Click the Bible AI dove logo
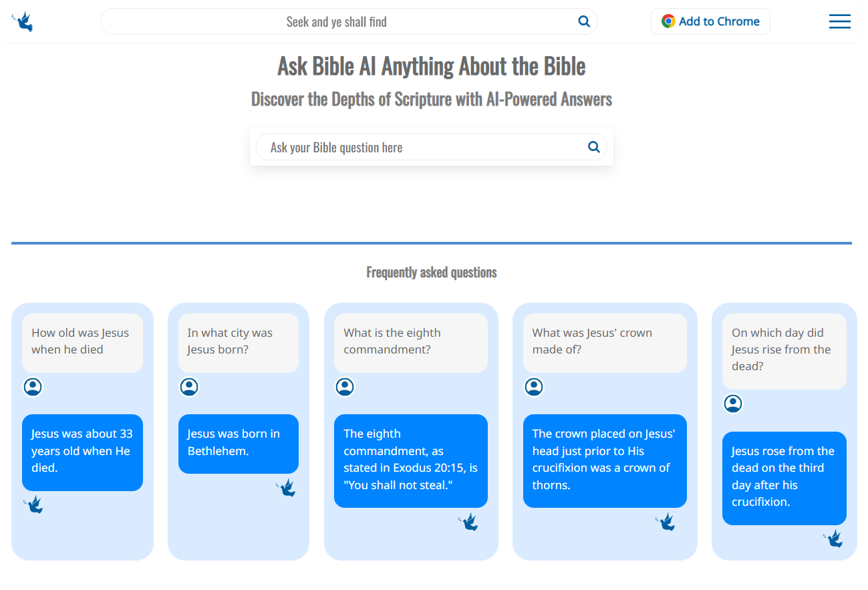 coord(22,21)
